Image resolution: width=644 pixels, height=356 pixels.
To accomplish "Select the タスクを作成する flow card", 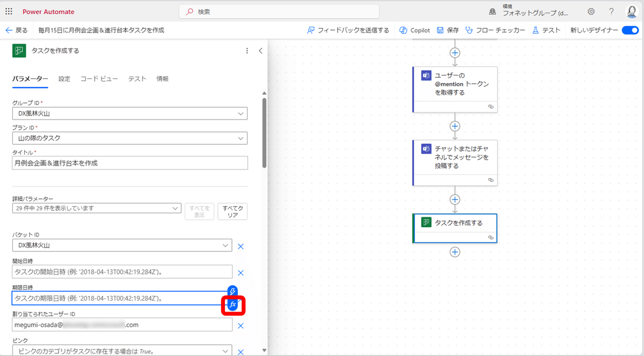I will (455, 228).
